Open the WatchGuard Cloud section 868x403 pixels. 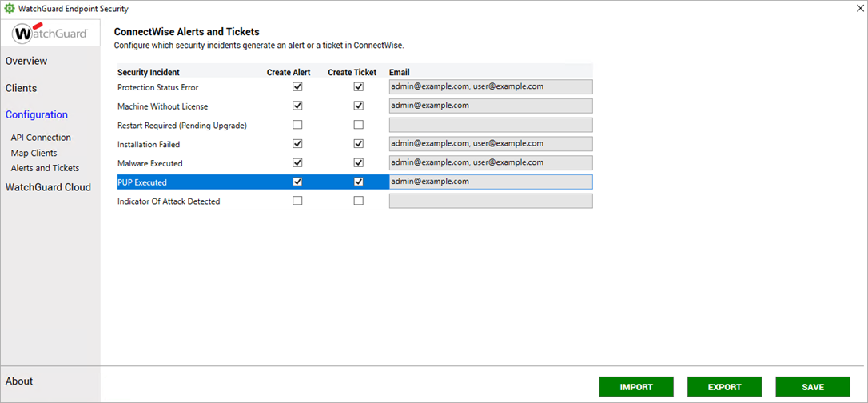(48, 187)
